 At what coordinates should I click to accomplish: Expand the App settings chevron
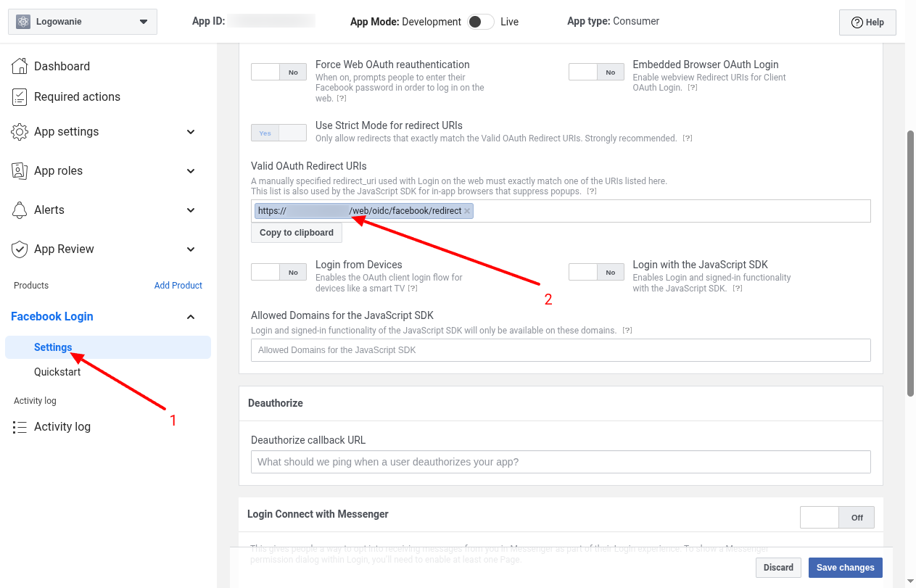tap(191, 132)
